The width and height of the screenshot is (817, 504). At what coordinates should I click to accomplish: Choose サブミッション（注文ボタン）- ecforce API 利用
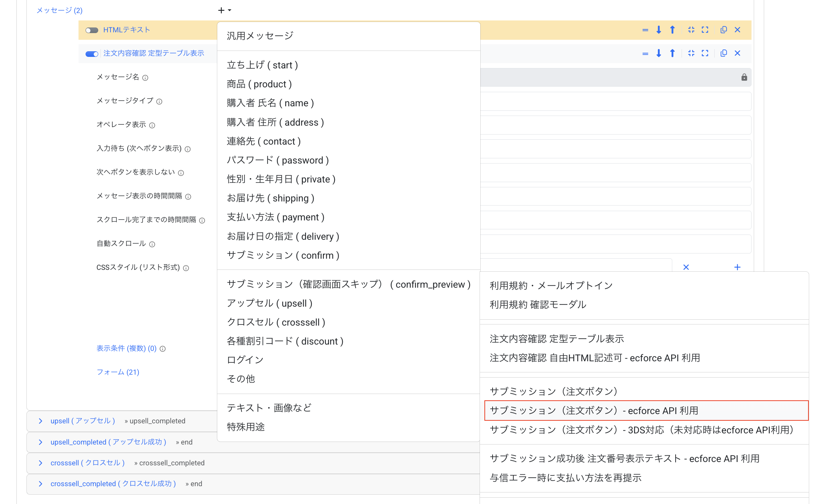[646, 410]
